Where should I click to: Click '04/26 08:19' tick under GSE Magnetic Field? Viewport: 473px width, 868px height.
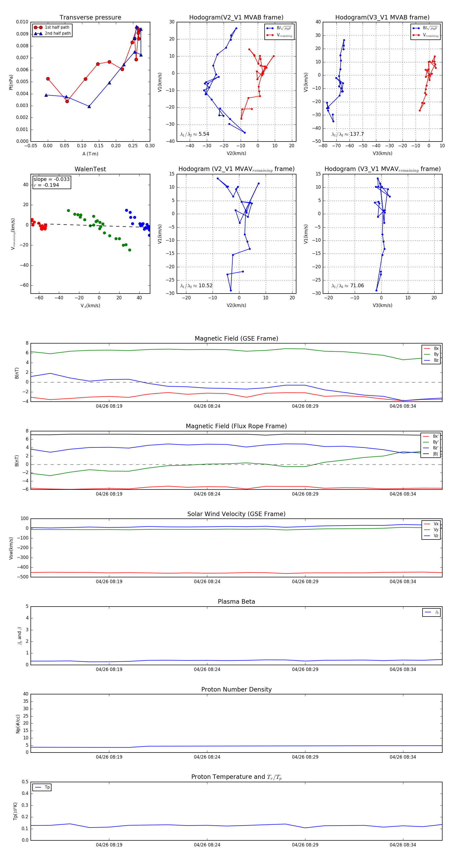pyautogui.click(x=109, y=406)
